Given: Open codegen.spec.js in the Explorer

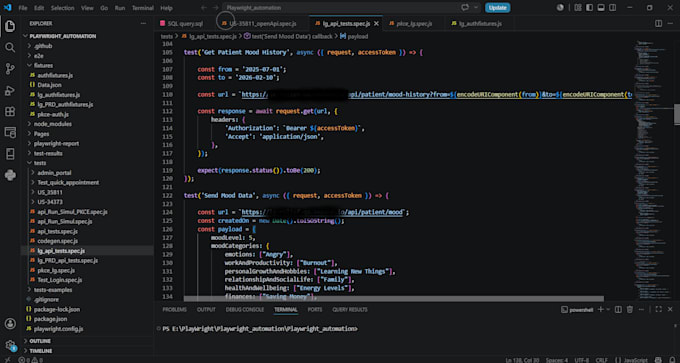Looking at the screenshot, I should [57, 241].
